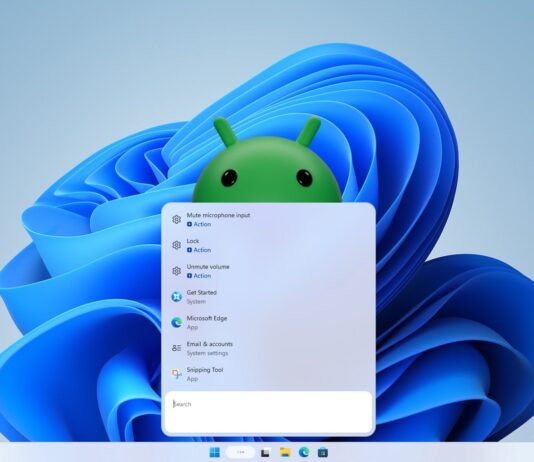Screen dimensions: 534x462
Task: Click the gear icon beside Mute microphone input
Action: pos(176,220)
